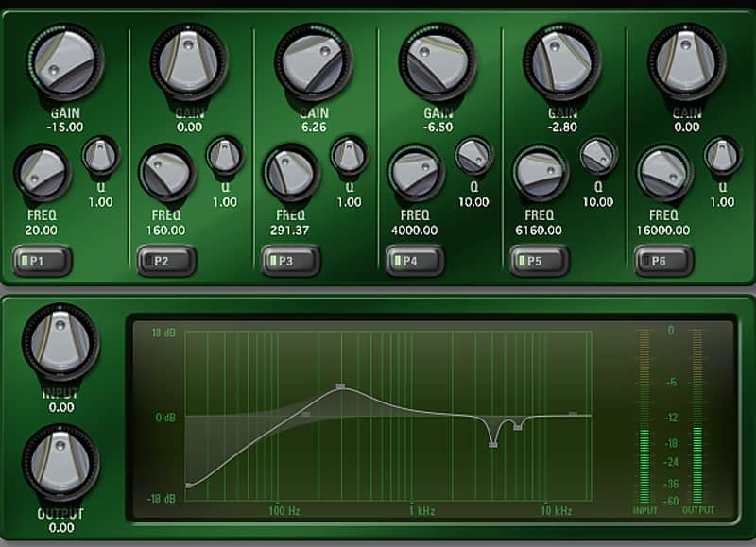This screenshot has height=547, width=756.
Task: Click the P4 Q knob
Action: [474, 156]
